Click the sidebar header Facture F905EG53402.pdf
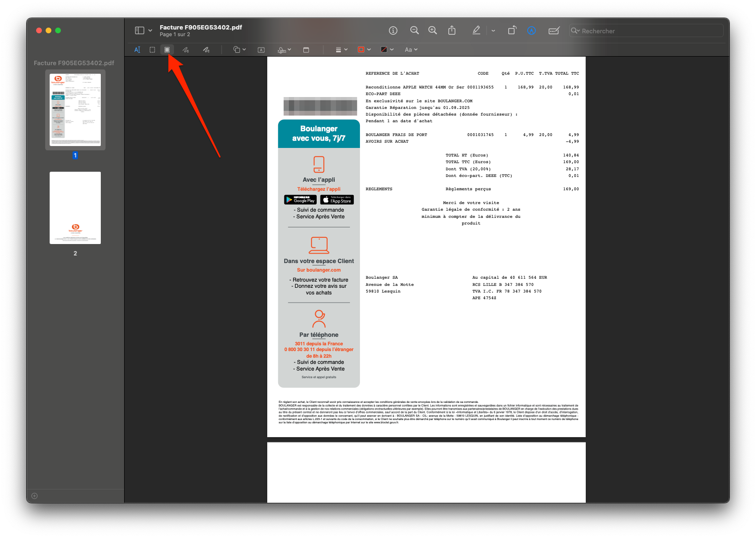756x538 pixels. click(74, 63)
